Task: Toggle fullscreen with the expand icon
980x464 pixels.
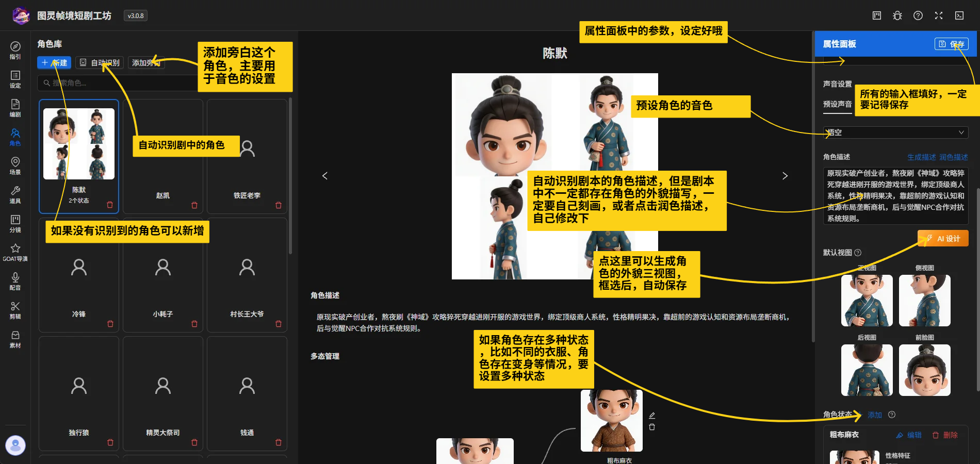Action: pyautogui.click(x=939, y=15)
